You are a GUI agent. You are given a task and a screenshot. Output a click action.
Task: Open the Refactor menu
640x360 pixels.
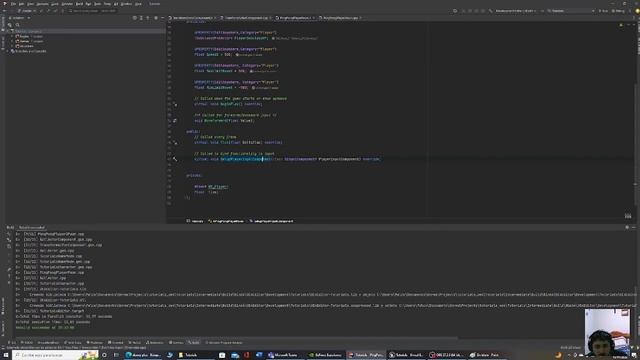[67, 4]
